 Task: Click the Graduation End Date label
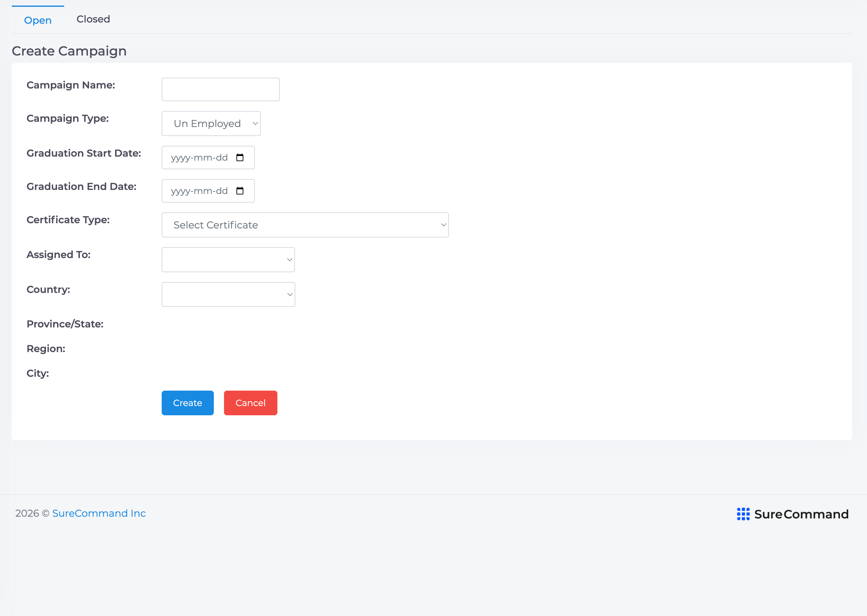point(82,187)
